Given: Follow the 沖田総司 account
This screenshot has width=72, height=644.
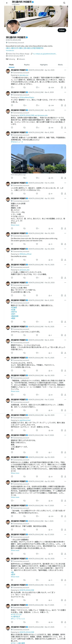Looking at the screenshot, I should (62, 30).
